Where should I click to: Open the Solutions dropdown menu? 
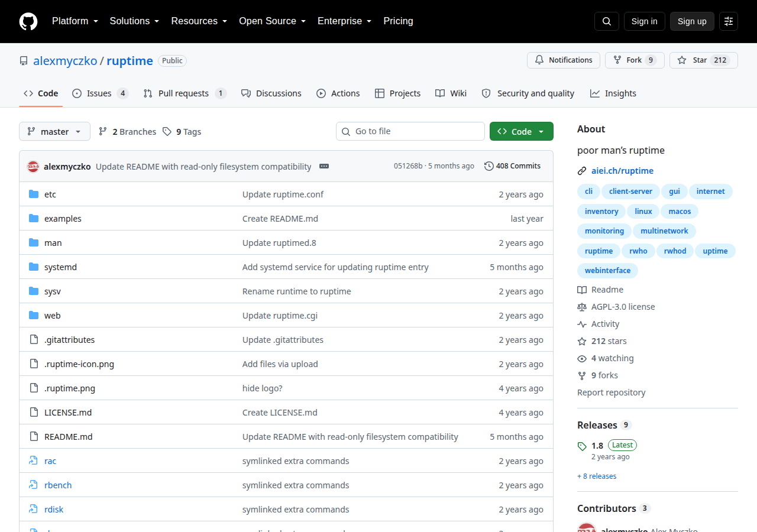(x=135, y=21)
